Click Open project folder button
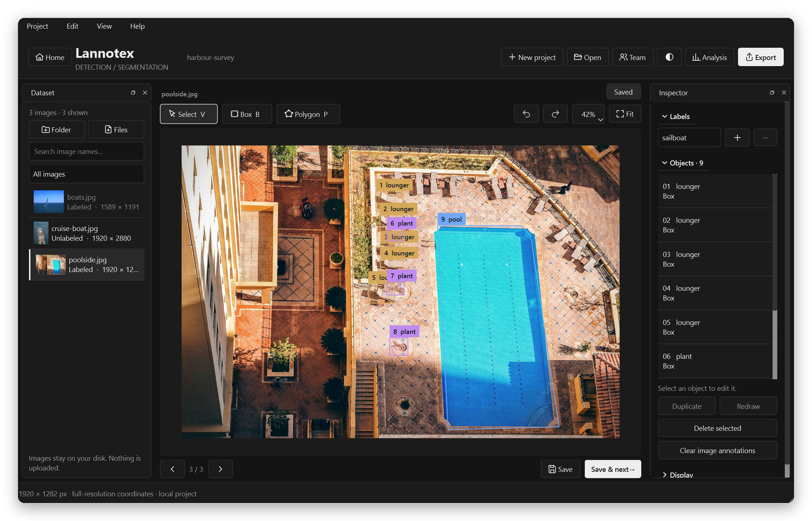 coord(588,57)
